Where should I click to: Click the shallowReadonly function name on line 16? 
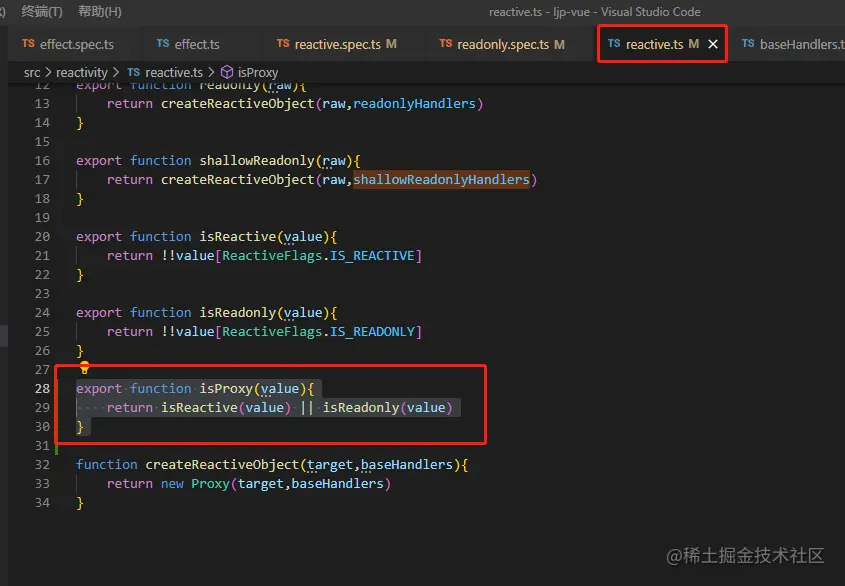[257, 161]
